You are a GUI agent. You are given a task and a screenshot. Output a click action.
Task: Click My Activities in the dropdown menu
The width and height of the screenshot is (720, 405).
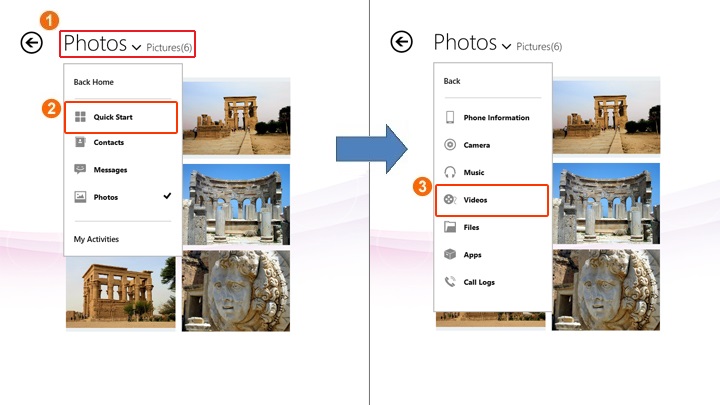(97, 239)
